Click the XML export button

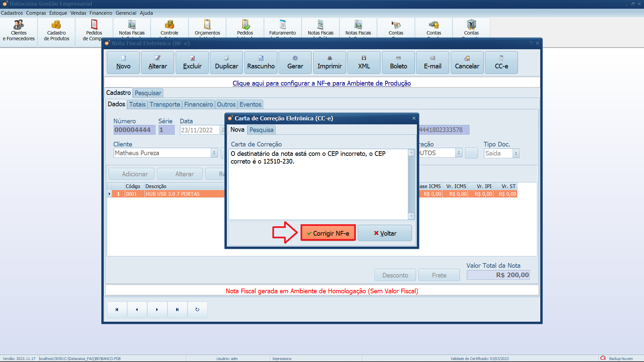pos(364,62)
